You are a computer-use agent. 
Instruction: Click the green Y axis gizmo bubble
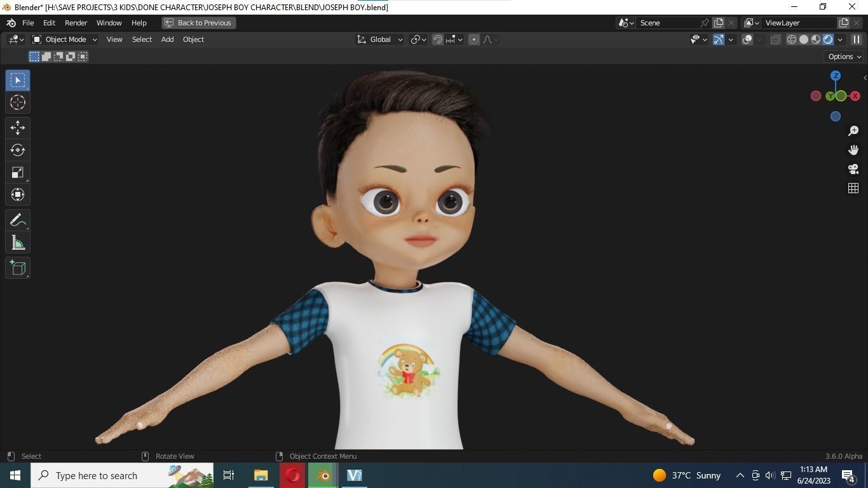point(831,96)
